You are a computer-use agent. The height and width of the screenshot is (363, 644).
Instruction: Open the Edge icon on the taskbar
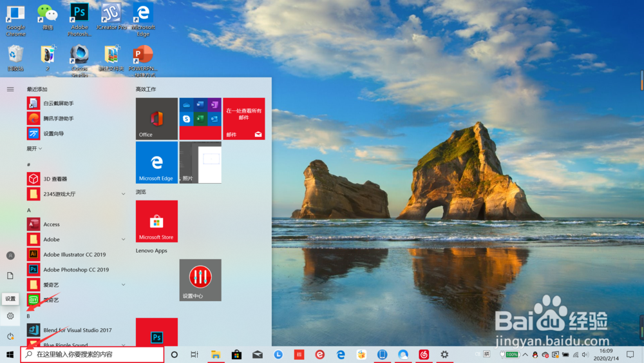point(341,355)
